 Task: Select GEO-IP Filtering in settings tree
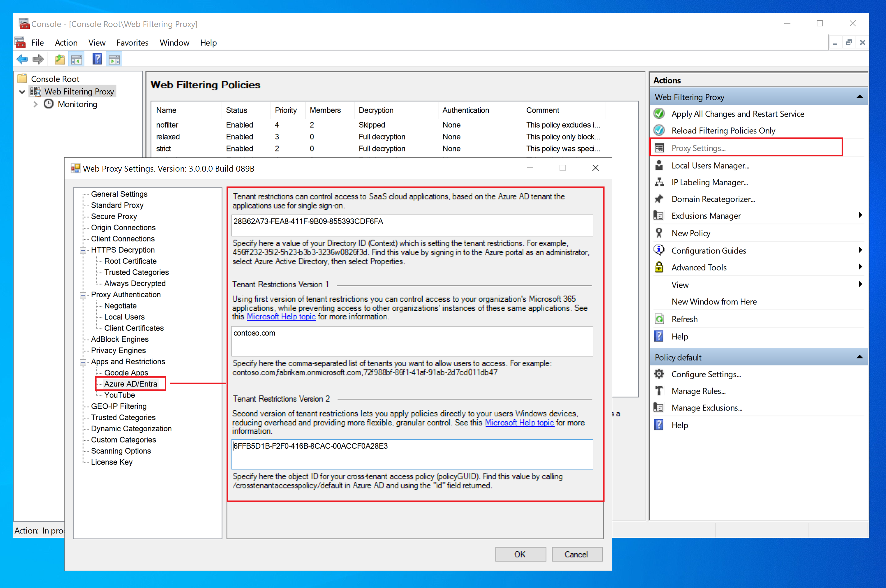119,406
